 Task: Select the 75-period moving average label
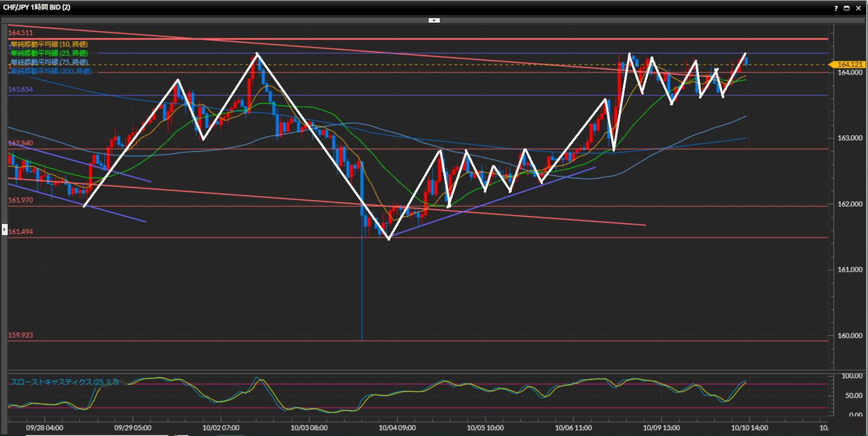(49, 62)
